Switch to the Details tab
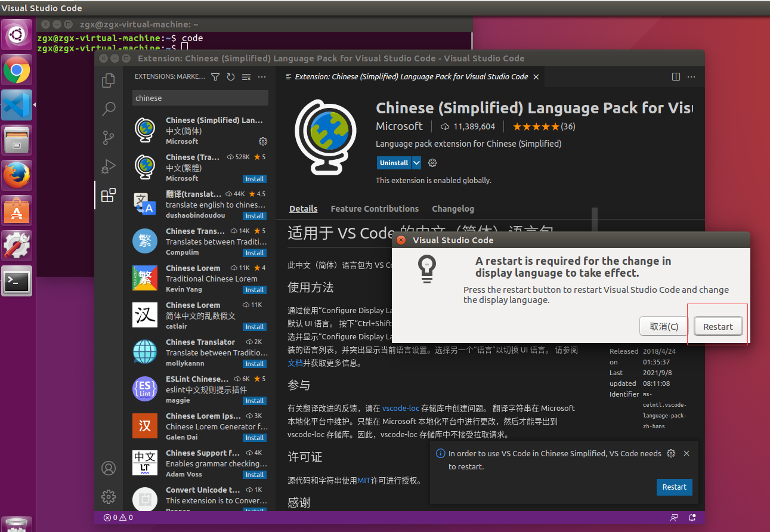The width and height of the screenshot is (770, 532). click(x=304, y=209)
